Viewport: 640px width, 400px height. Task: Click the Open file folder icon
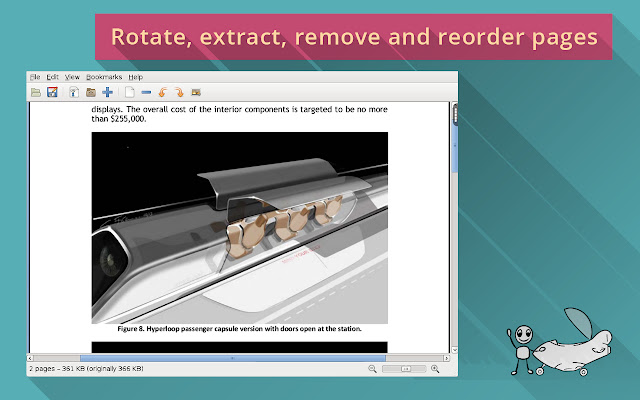(36, 92)
